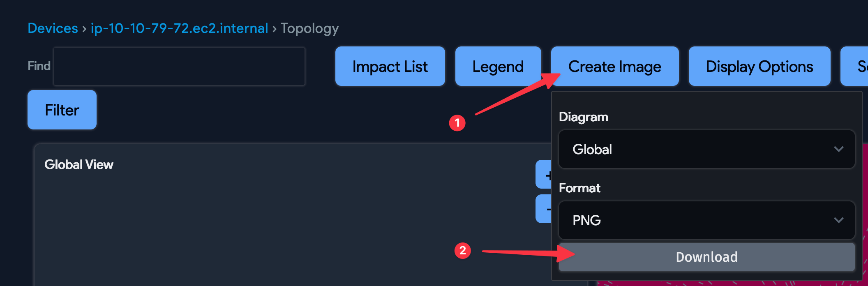Expand the Format dropdown showing PNG
The height and width of the screenshot is (286, 868).
[706, 221]
